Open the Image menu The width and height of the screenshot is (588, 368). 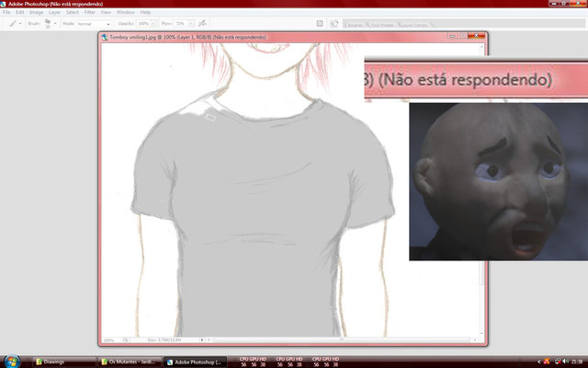[37, 12]
